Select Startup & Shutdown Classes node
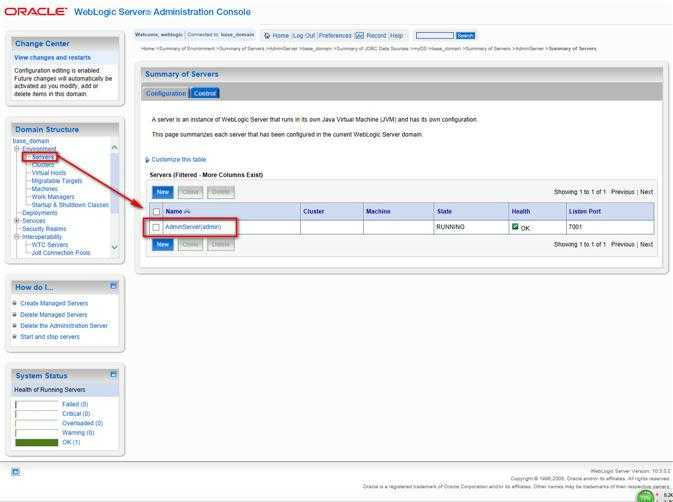 [70, 205]
